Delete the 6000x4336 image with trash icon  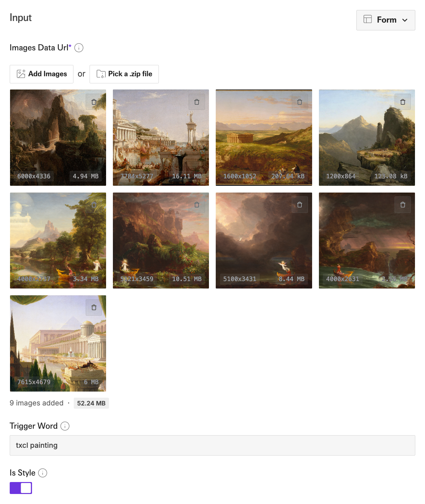94,102
